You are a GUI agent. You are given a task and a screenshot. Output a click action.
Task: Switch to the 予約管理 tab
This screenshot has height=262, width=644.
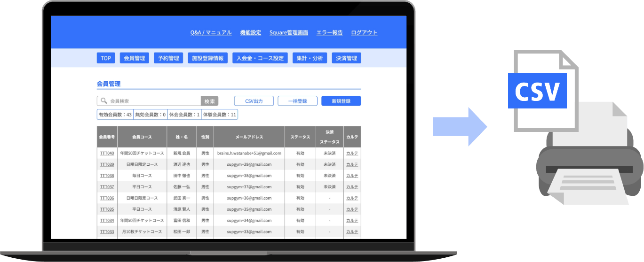click(168, 58)
